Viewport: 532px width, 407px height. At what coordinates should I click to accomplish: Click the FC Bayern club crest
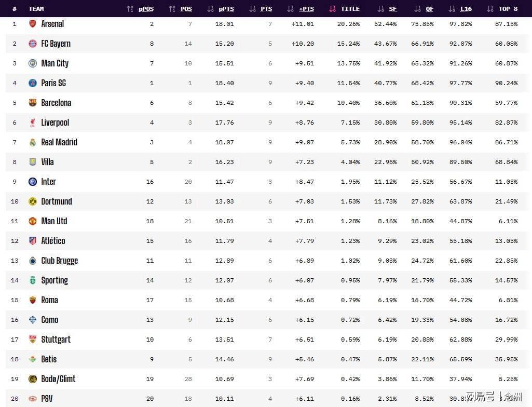[x=33, y=44]
